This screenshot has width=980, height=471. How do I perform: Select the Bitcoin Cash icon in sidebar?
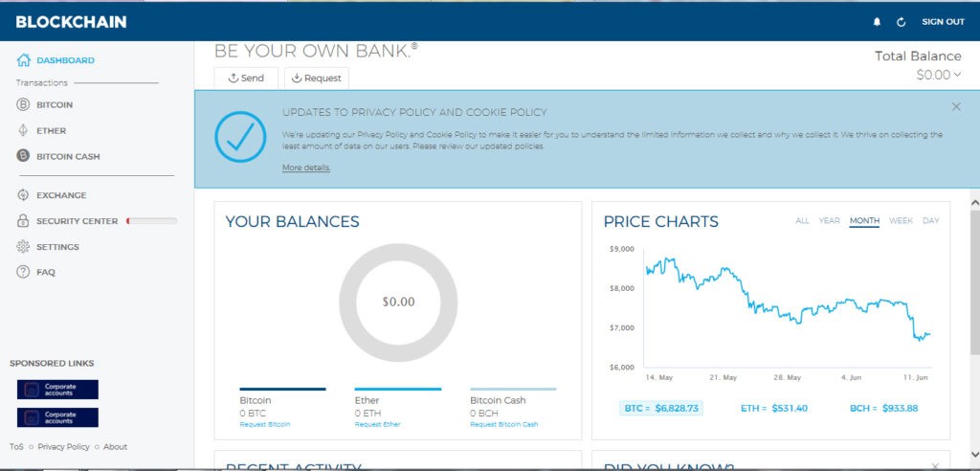click(x=23, y=156)
